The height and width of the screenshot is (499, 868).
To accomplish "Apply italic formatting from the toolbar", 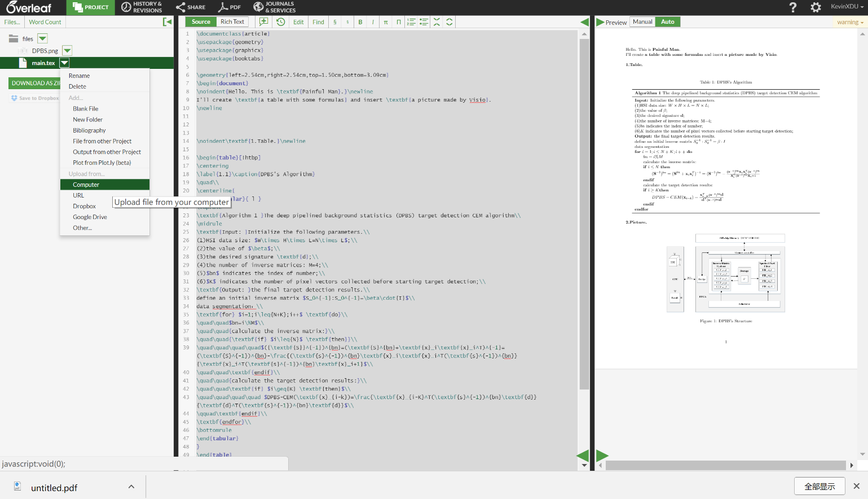I will [x=373, y=21].
